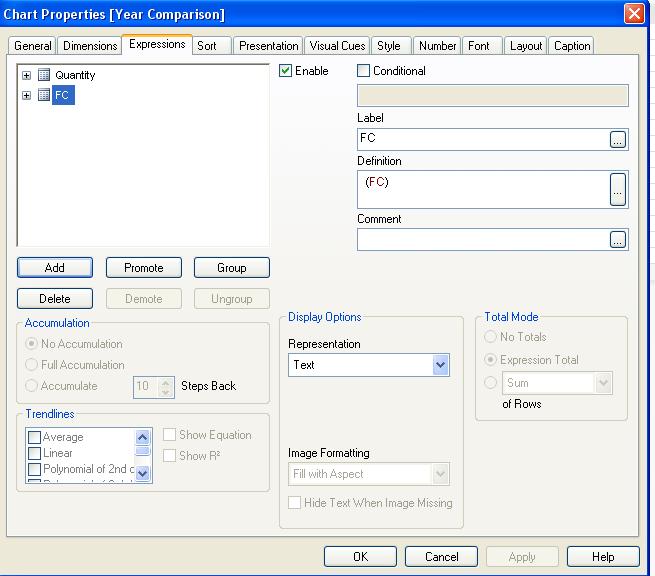Uncheck the Enable checkbox

click(286, 71)
